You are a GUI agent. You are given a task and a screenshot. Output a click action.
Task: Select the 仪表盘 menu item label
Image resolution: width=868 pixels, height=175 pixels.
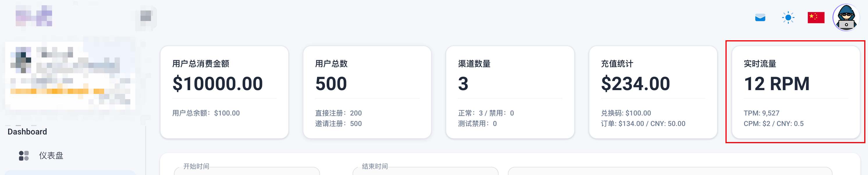pyautogui.click(x=51, y=156)
